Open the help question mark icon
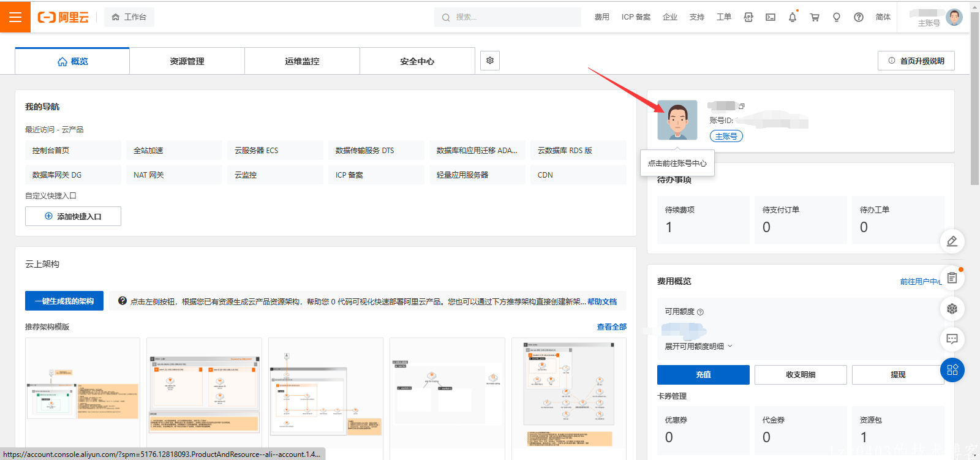Screen dimensions: 980x460 [x=859, y=17]
